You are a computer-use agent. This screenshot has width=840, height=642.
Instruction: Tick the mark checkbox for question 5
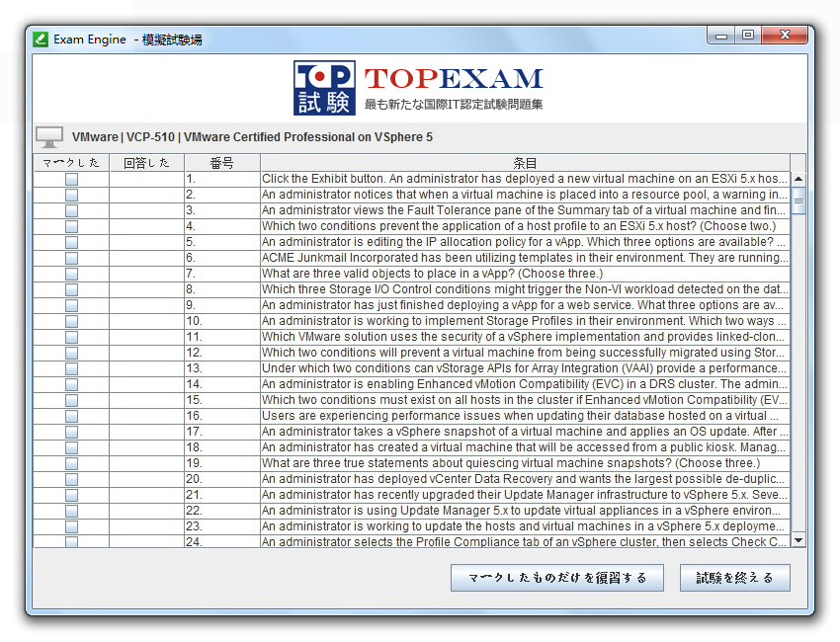[71, 243]
